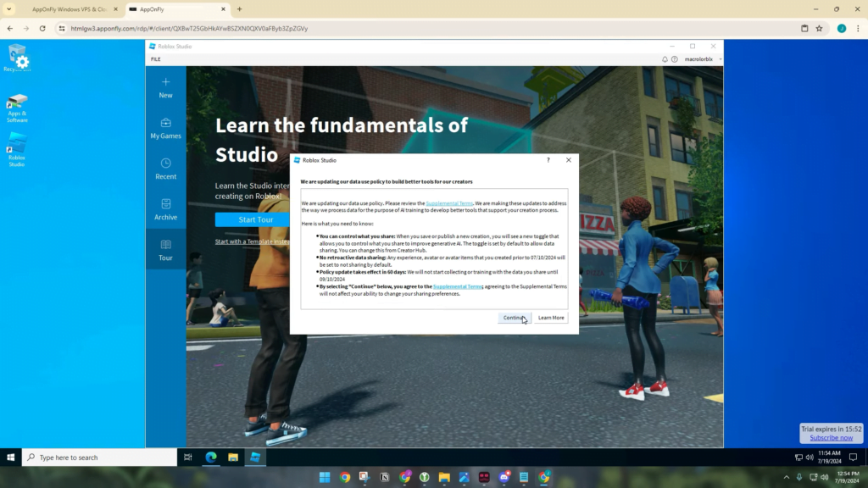This screenshot has width=868, height=488.
Task: Open Supplemental Terms link in last bullet
Action: pos(457,286)
